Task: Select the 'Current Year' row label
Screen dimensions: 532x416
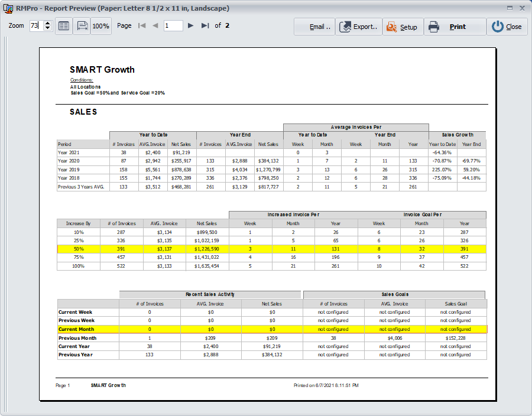Action: [74, 346]
